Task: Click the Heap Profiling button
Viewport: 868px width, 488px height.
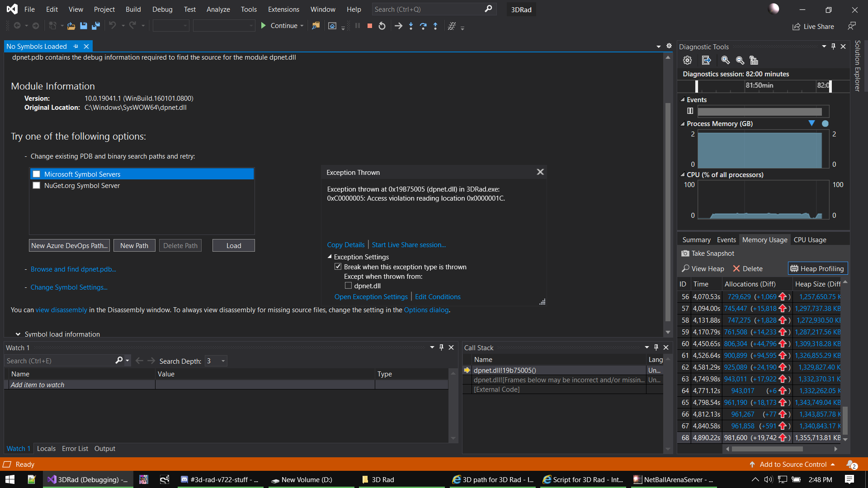Action: pos(818,269)
